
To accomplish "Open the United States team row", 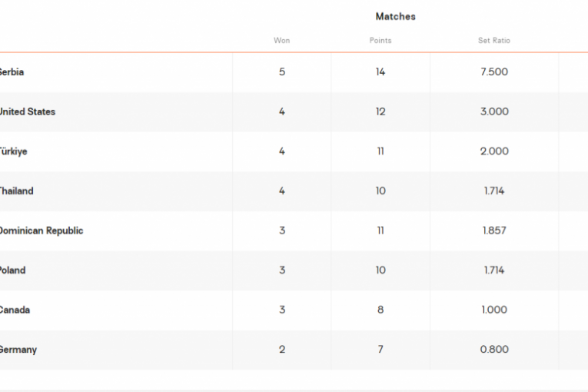I will coord(28,111).
